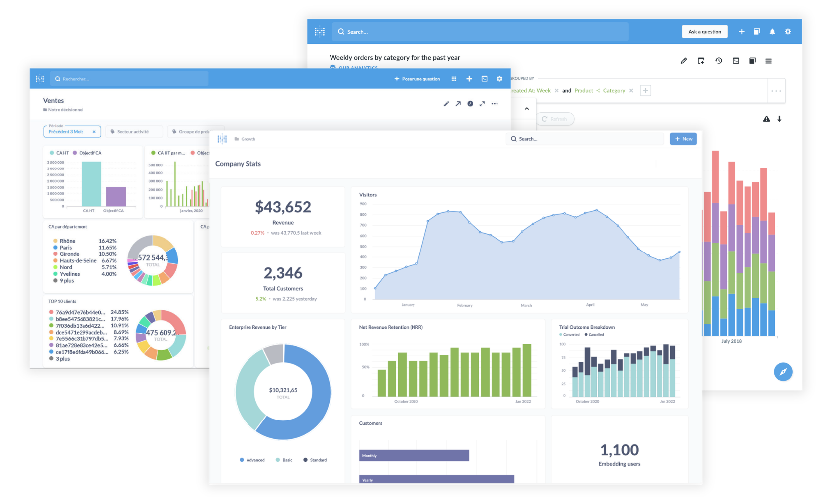
Task: Remove the Created At: Week grouping
Action: 556,91
